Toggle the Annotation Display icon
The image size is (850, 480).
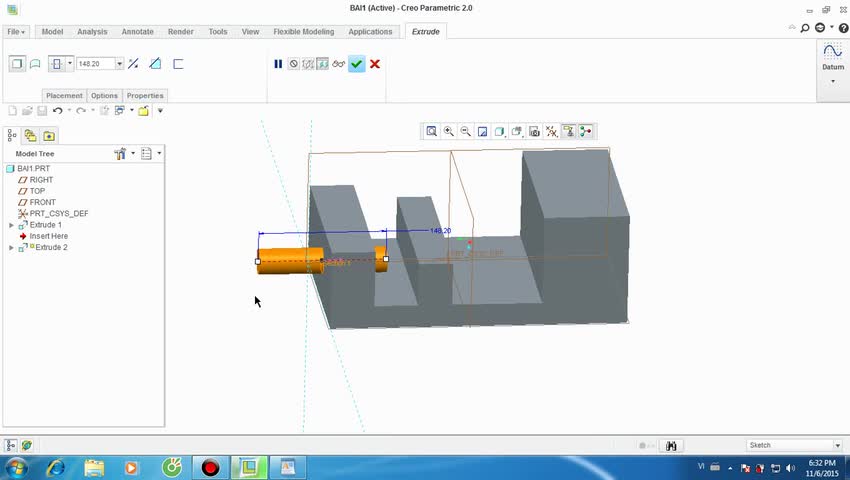568,131
